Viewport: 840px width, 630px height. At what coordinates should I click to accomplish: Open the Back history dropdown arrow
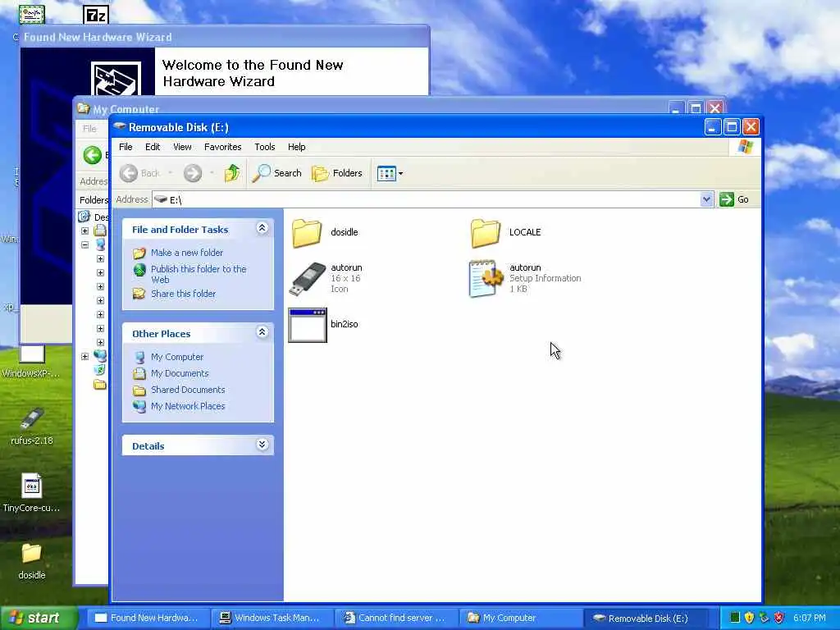click(x=171, y=173)
